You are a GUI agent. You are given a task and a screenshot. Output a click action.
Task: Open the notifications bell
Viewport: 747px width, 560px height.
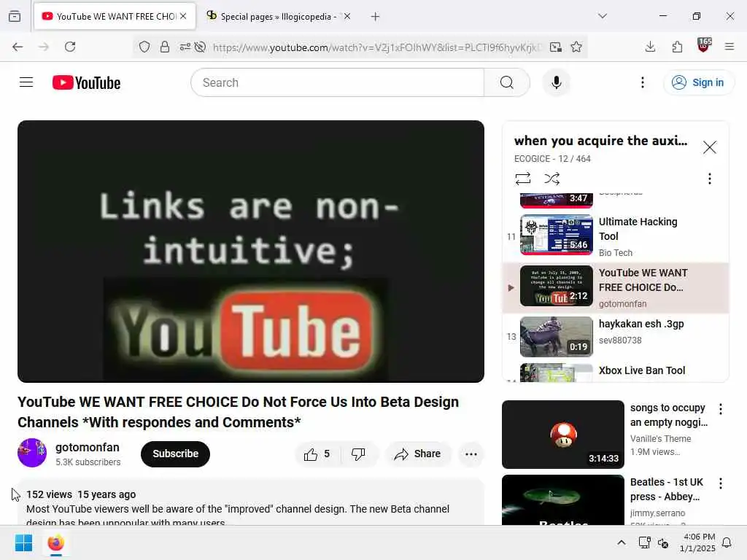[727, 542]
